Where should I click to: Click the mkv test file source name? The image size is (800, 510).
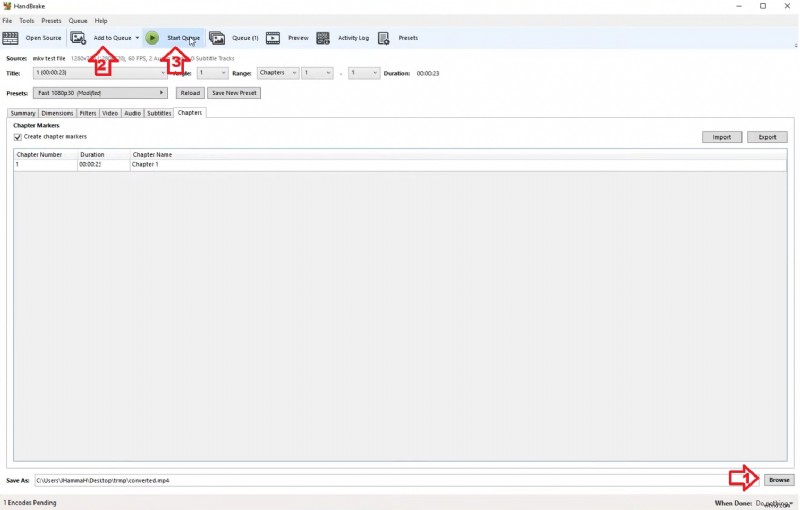pos(49,59)
